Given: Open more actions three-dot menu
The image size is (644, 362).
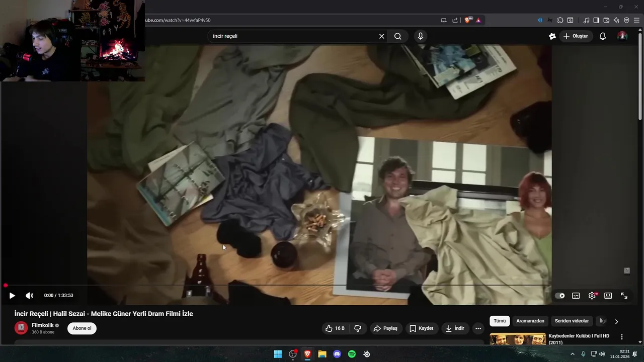Looking at the screenshot, I should [478, 328].
